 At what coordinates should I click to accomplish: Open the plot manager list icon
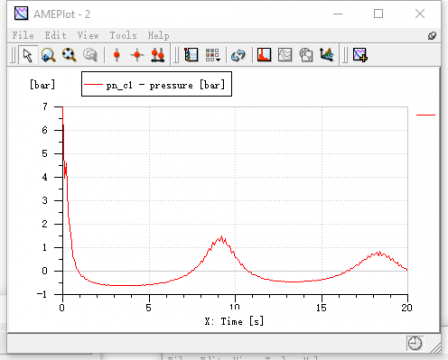(191, 55)
